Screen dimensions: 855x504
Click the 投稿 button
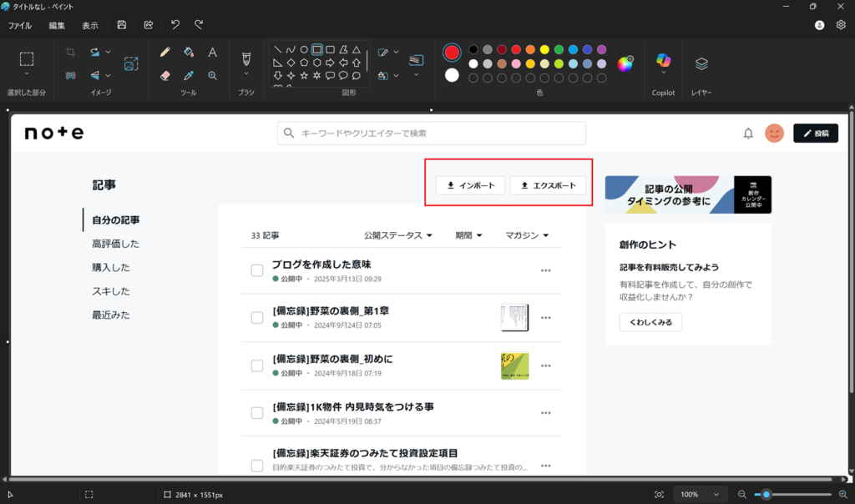point(816,134)
